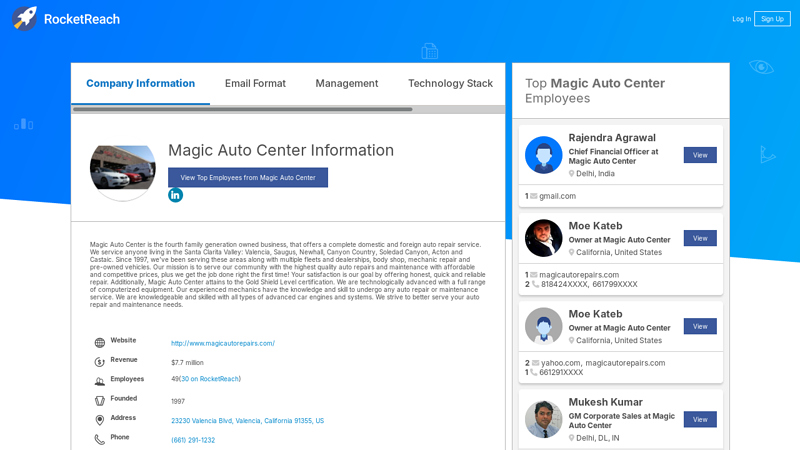Click the RocketReach rocket logo icon
800x450 pixels.
point(24,19)
